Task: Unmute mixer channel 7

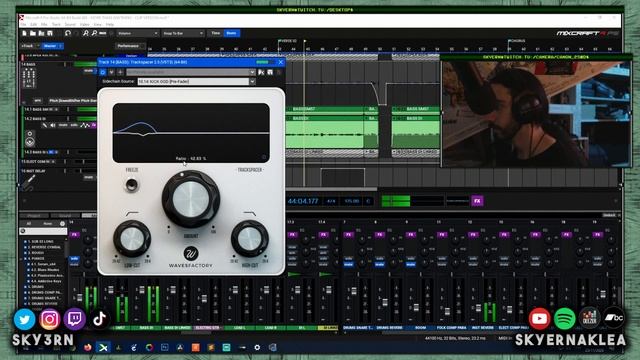Action: (348, 264)
